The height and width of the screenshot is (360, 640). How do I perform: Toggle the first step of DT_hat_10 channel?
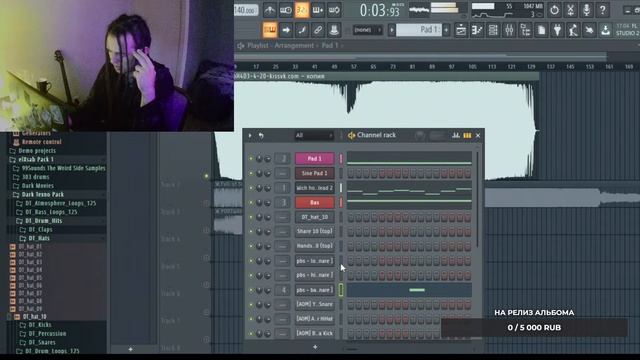(351, 218)
